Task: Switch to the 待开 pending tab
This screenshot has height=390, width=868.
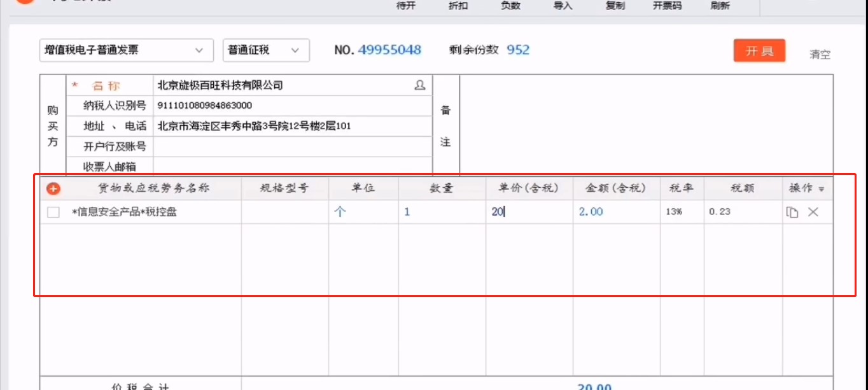Action: click(407, 6)
